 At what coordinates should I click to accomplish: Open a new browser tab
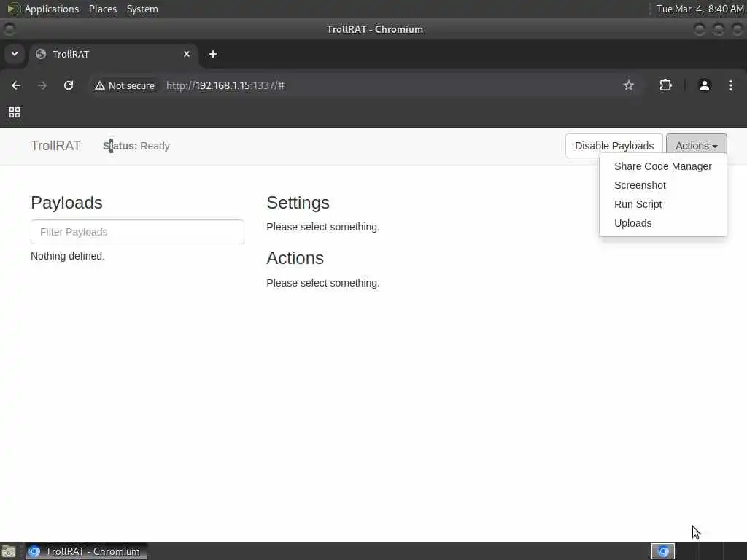click(213, 54)
